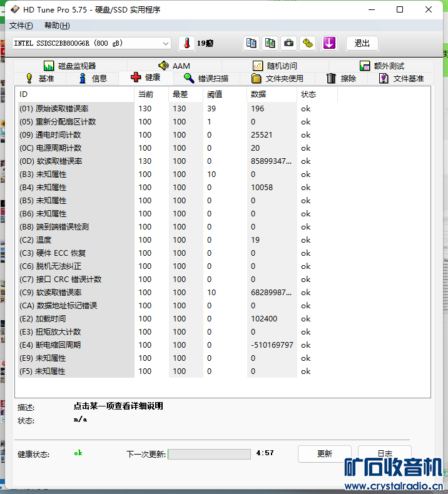Select the (01) 原始读取错误率 row
This screenshot has width=448, height=494.
pos(178,109)
